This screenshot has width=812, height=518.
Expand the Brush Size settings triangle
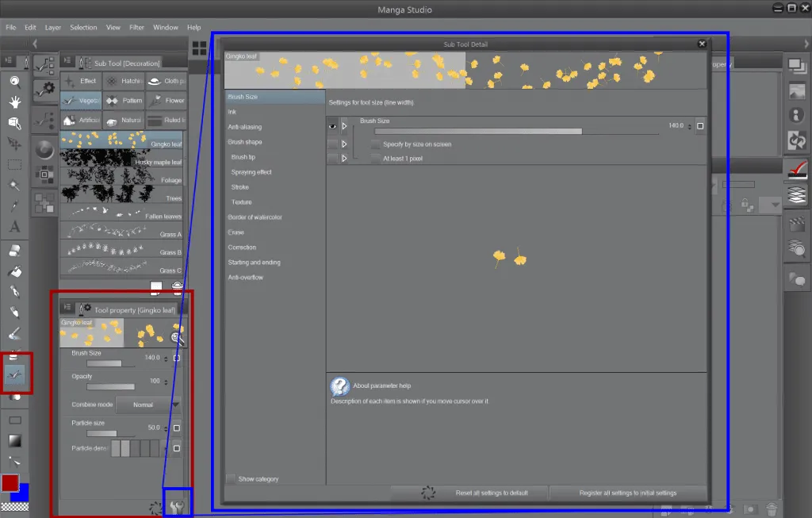[344, 126]
